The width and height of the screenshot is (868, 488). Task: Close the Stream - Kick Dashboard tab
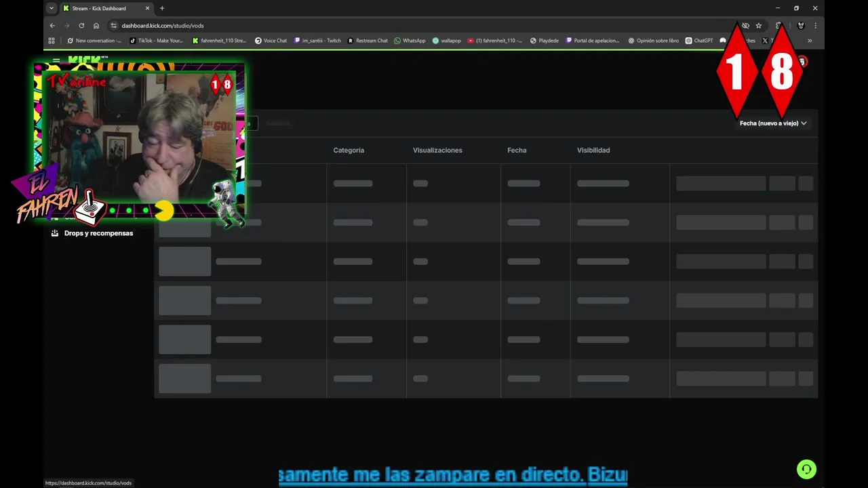click(147, 8)
